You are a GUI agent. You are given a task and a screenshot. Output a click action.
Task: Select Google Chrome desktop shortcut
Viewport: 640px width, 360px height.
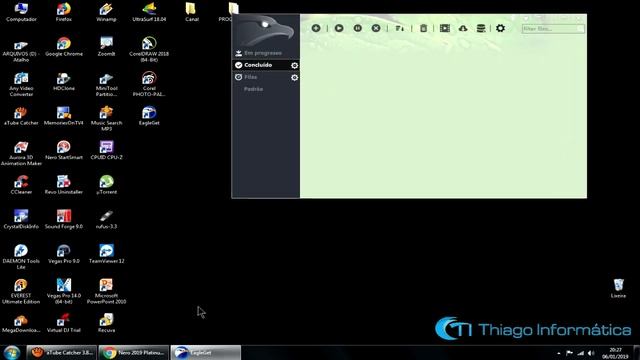(64, 47)
